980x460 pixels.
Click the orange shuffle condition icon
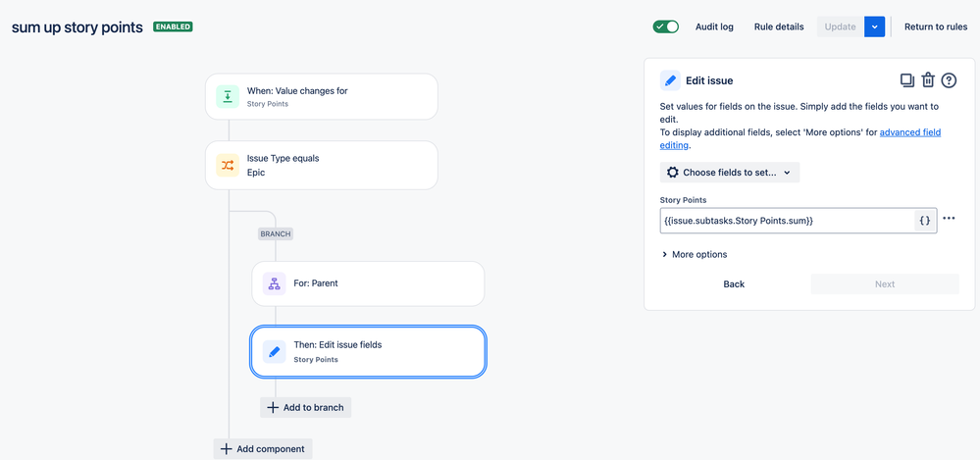tap(228, 165)
